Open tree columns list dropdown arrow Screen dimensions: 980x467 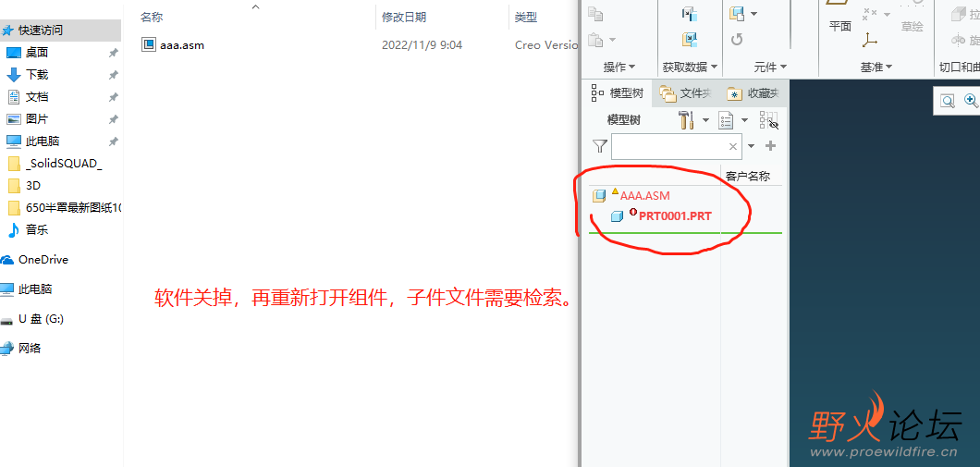744,120
